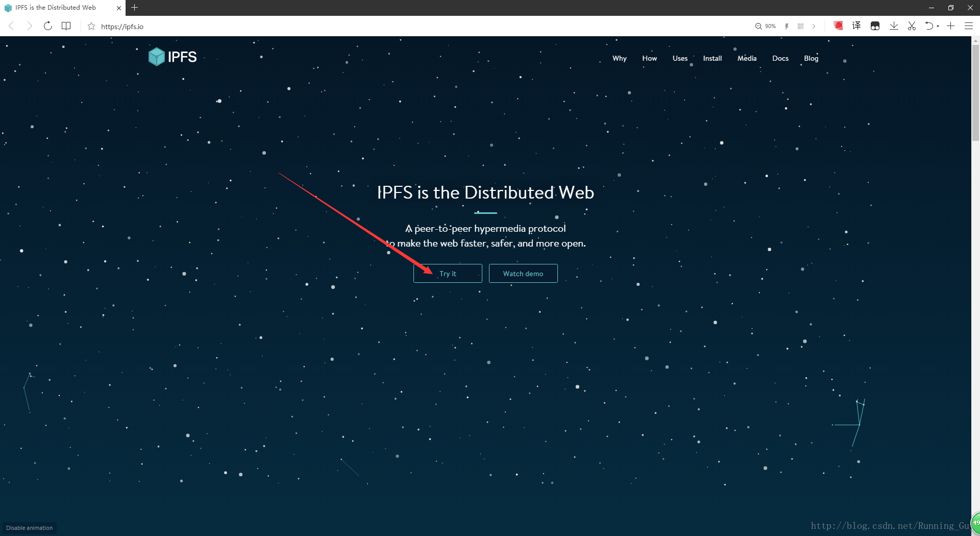Open the How navigation link
This screenshot has height=536, width=980.
tap(649, 58)
